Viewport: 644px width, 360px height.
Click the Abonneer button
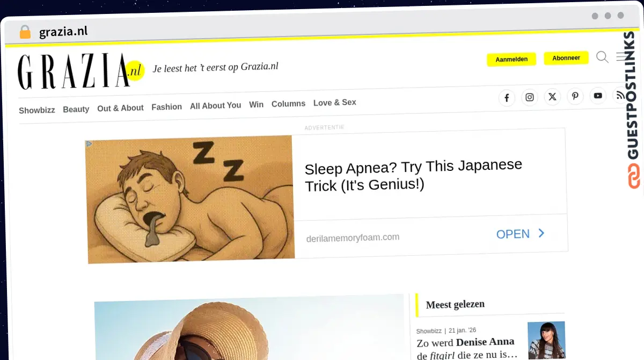click(x=566, y=58)
